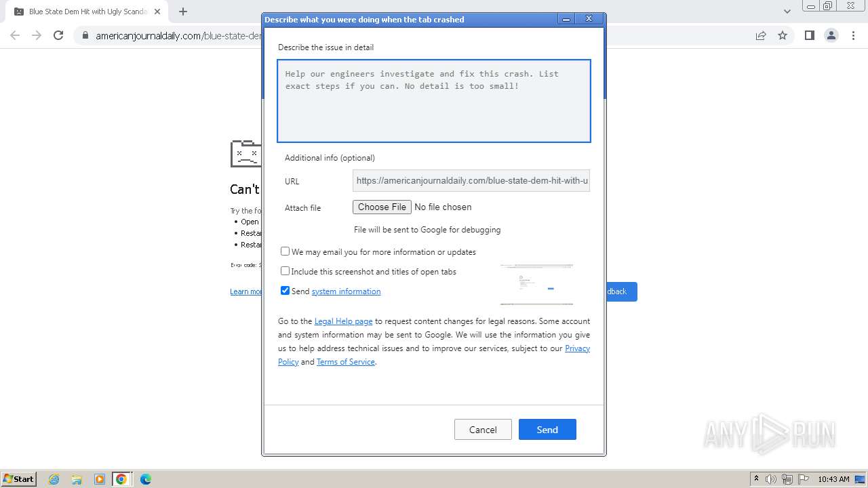Close the Blue State Dem browser tab
The width and height of the screenshot is (868, 488).
[x=157, y=12]
